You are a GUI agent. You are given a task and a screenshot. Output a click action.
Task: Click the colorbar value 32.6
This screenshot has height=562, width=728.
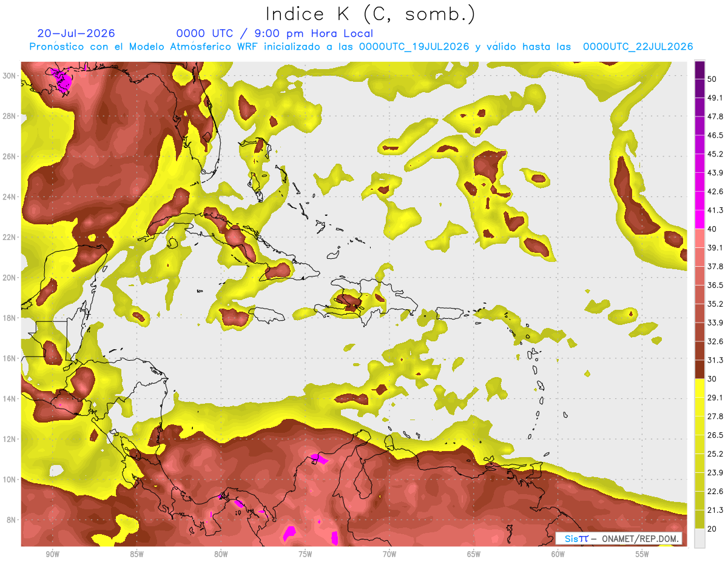click(716, 341)
